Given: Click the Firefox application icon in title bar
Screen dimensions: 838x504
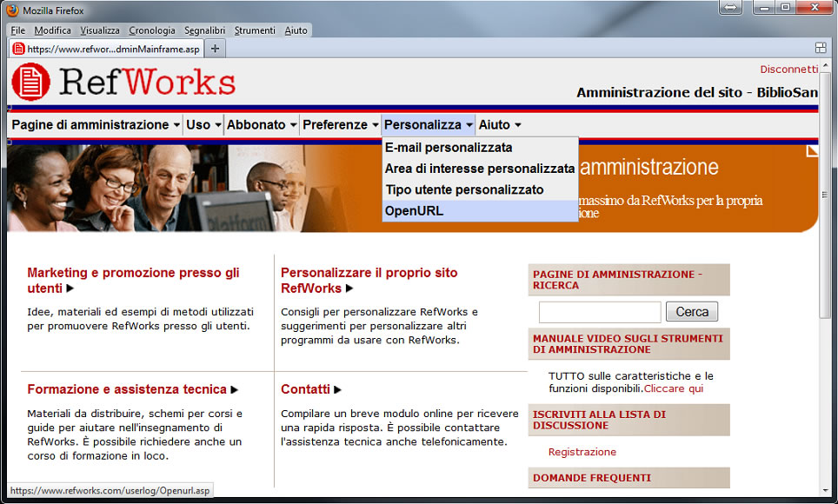Looking at the screenshot, I should tap(12, 10).
